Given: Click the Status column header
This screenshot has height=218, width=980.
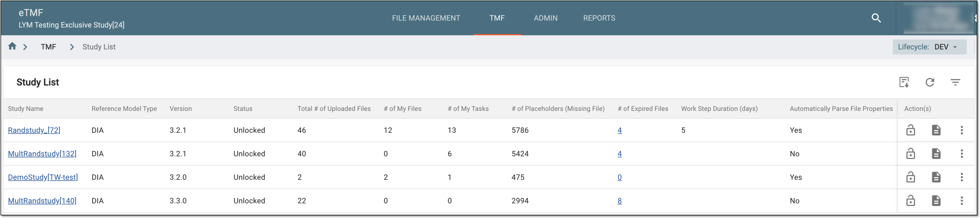Looking at the screenshot, I should click(x=243, y=109).
